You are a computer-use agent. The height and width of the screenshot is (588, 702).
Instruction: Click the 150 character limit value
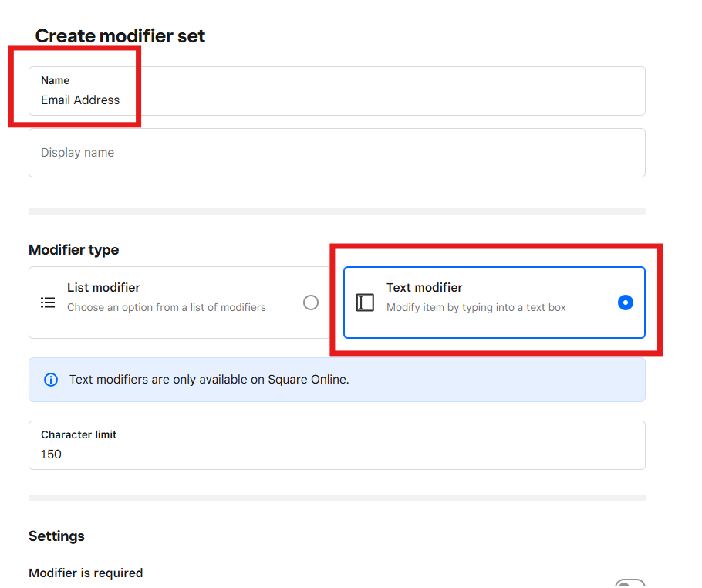[50, 454]
